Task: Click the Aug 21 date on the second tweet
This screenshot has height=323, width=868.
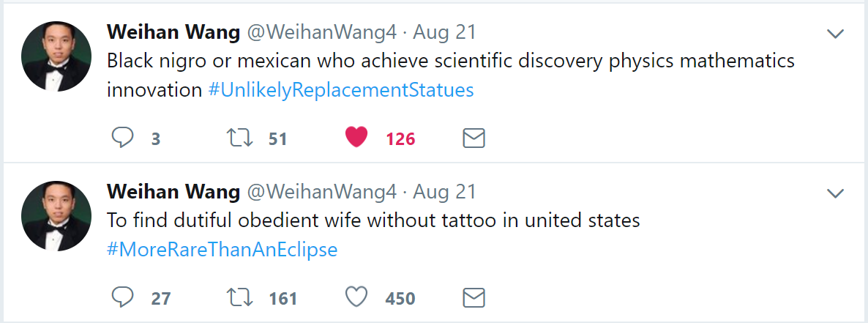Action: [x=444, y=192]
